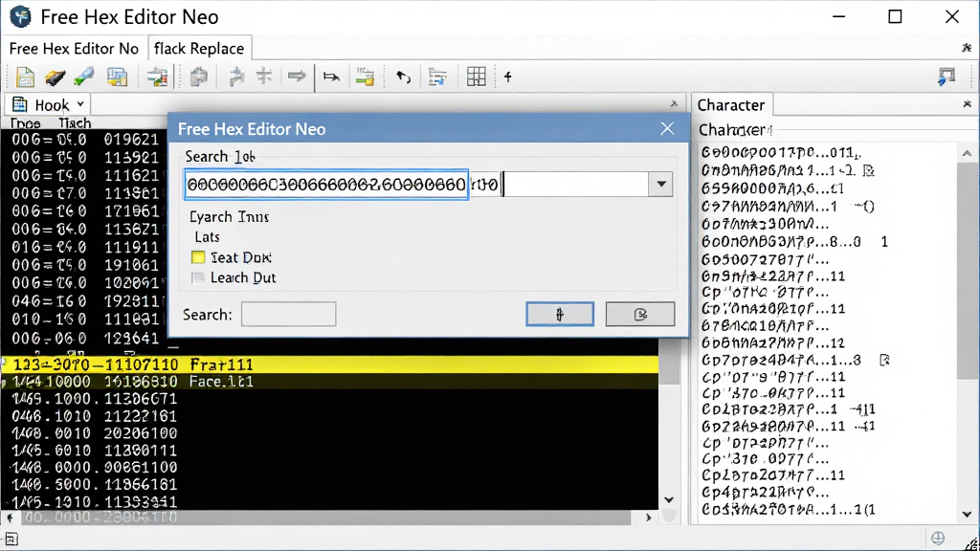The image size is (980, 551).
Task: Click the Lats label in the dialog
Action: click(207, 237)
